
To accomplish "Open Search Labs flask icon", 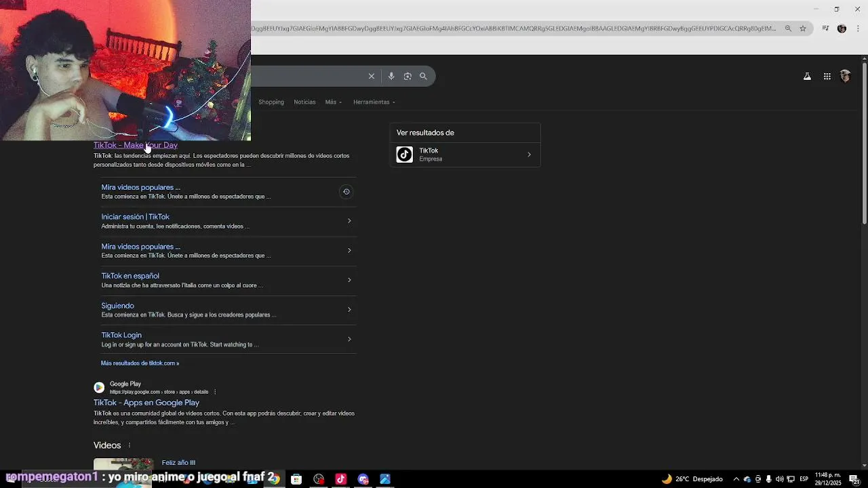I will 807,77.
